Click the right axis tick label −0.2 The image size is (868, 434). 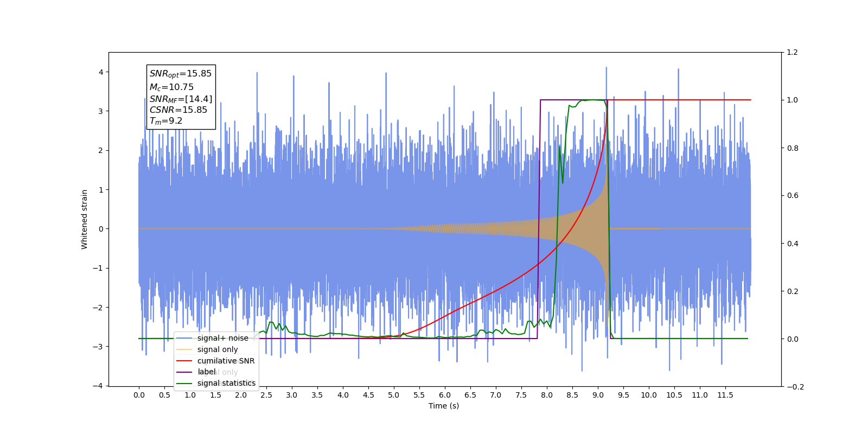(795, 387)
